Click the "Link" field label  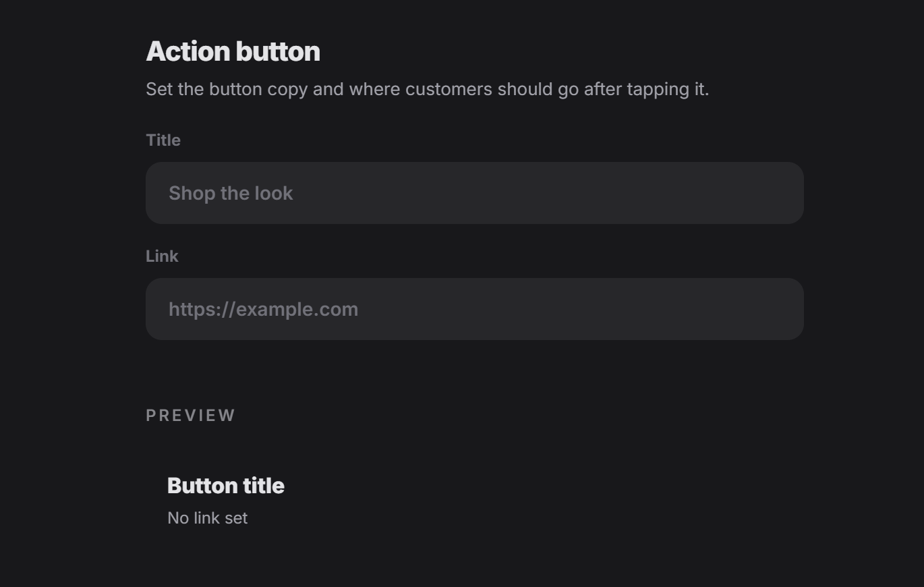tap(162, 256)
